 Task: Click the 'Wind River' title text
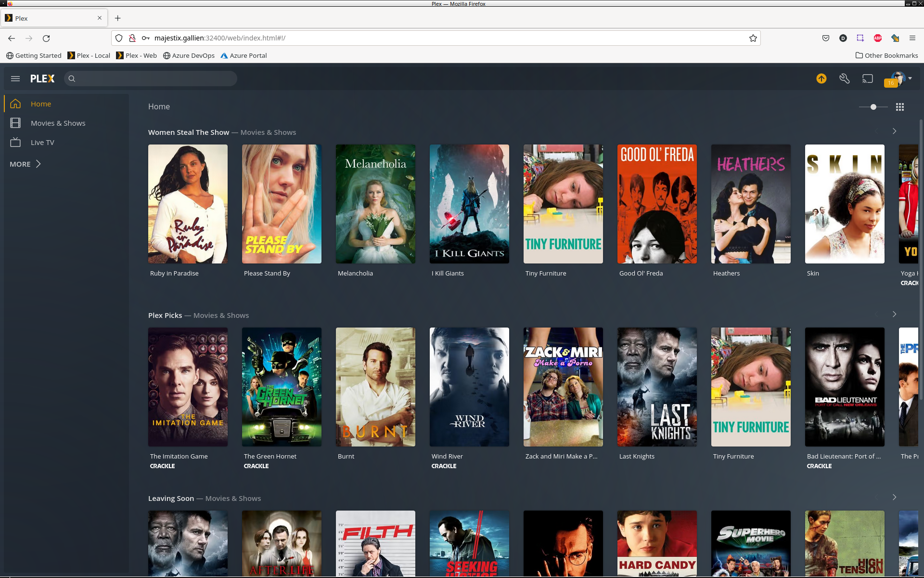click(447, 456)
